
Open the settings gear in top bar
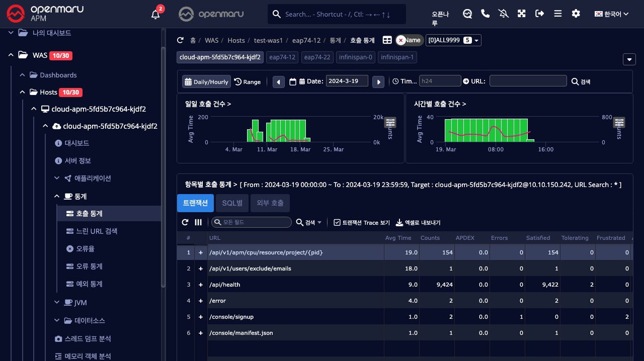[576, 14]
